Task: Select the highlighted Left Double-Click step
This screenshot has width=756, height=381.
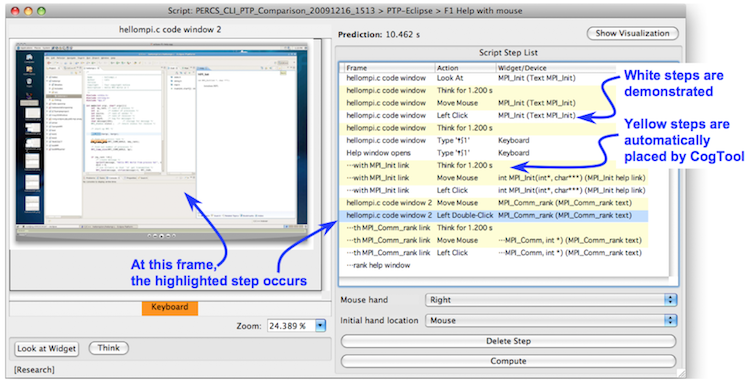Action: 494,216
